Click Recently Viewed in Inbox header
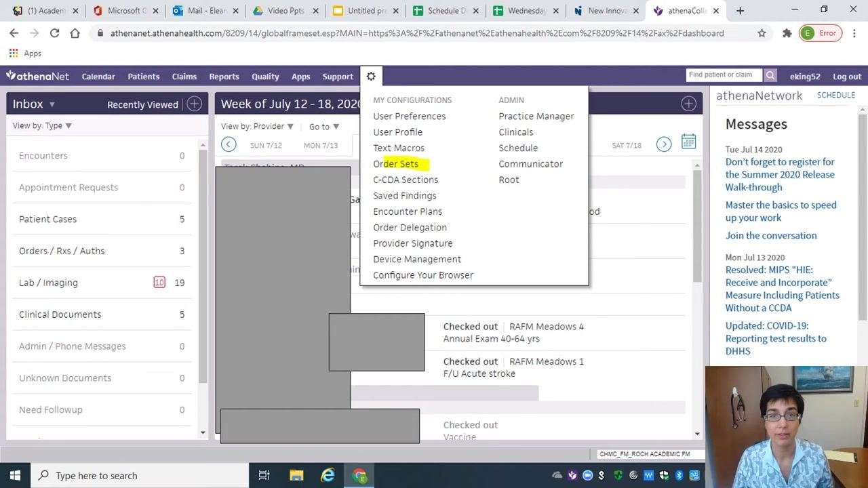Image resolution: width=868 pixels, height=488 pixels. [x=142, y=104]
